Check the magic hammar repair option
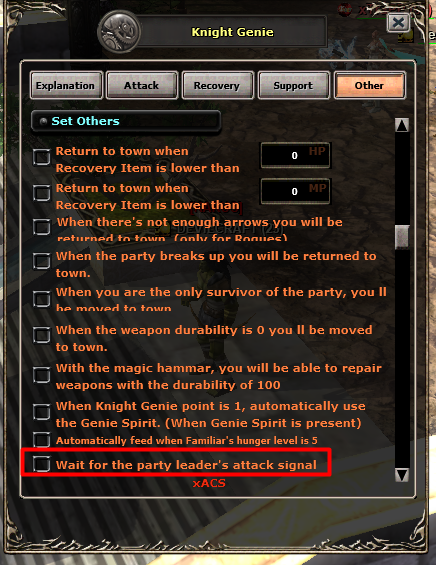Viewport: 436px width, 565px height. click(x=42, y=375)
